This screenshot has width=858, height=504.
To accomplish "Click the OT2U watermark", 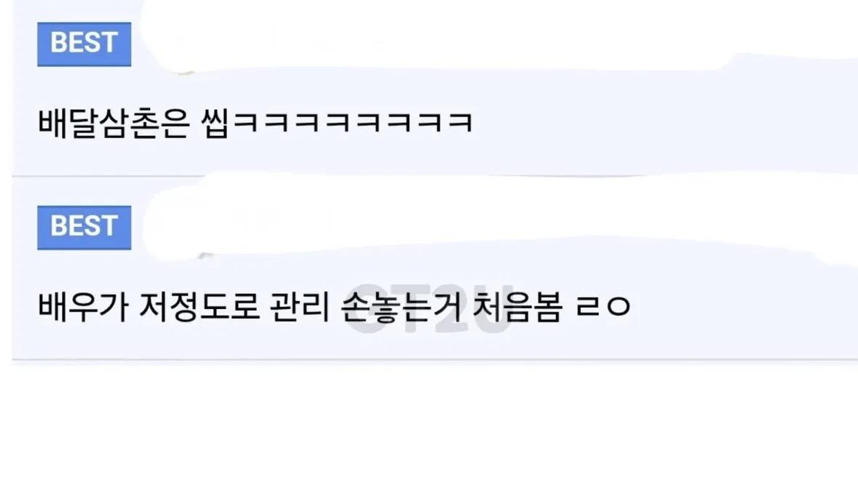I will [x=429, y=309].
